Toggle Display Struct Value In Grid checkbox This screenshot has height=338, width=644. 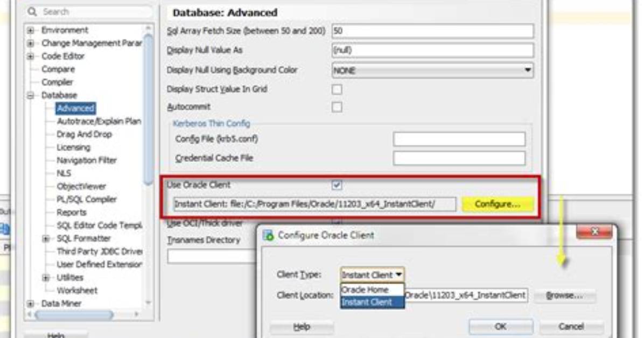[x=337, y=89]
